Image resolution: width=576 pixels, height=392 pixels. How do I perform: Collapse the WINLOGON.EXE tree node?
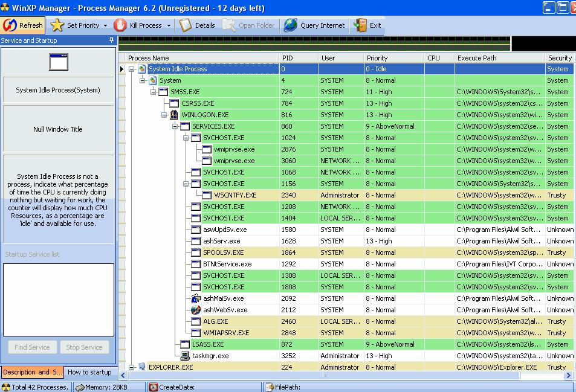click(164, 115)
